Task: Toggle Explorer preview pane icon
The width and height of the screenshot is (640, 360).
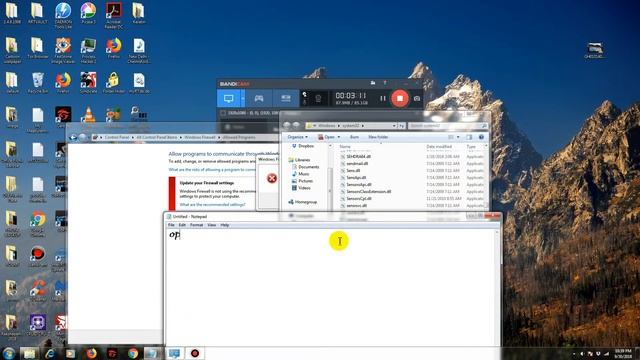Action: point(469,137)
